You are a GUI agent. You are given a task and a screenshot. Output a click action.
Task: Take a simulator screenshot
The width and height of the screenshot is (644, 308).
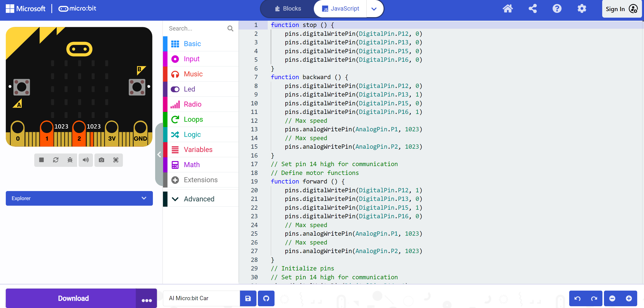[101, 160]
